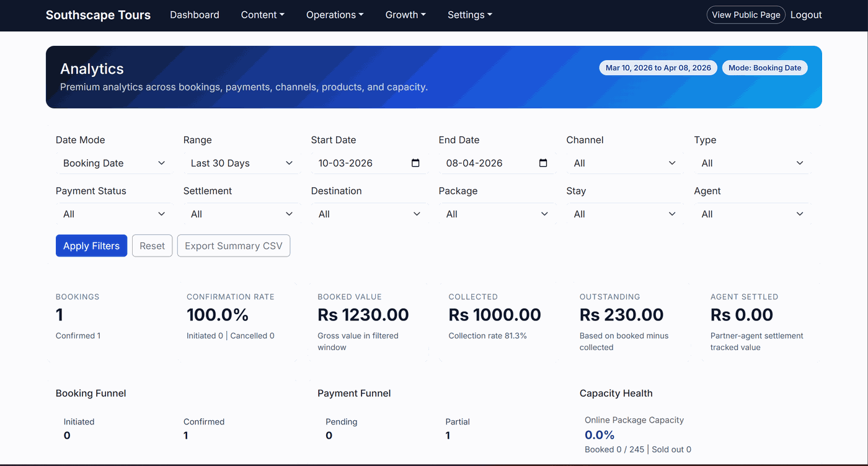Click the Apply Filters button
This screenshot has width=868, height=466.
point(91,245)
